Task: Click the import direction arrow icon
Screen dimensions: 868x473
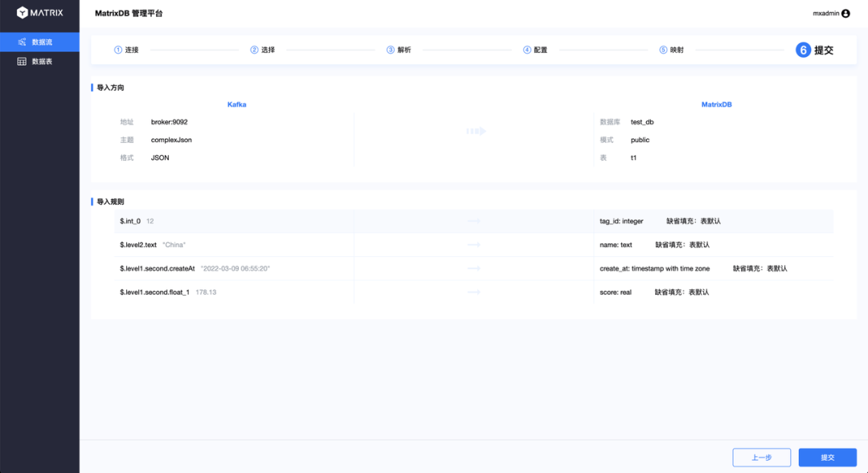Action: tap(476, 131)
